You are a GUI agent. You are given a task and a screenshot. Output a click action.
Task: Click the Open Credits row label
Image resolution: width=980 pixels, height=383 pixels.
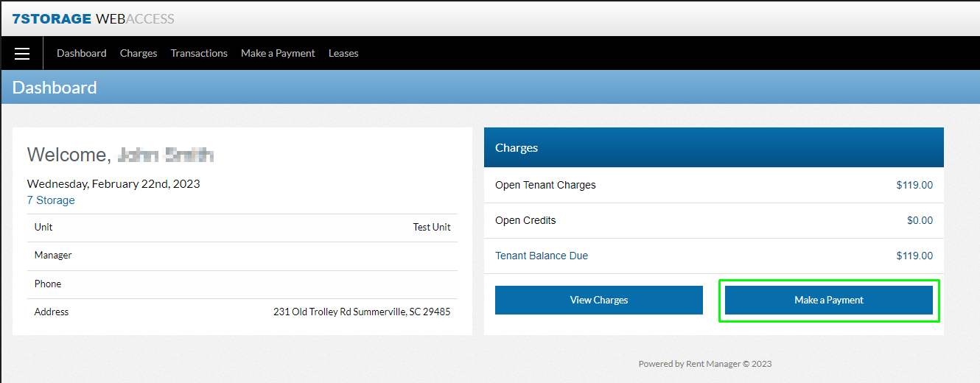click(x=525, y=221)
